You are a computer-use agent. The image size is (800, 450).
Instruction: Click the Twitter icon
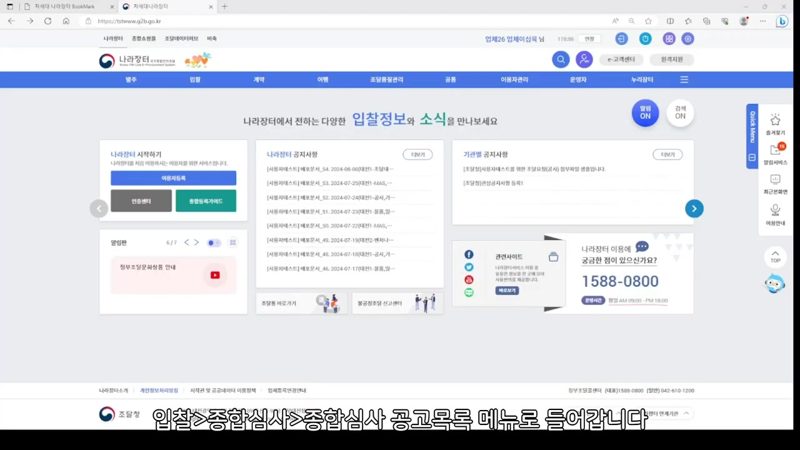469,267
